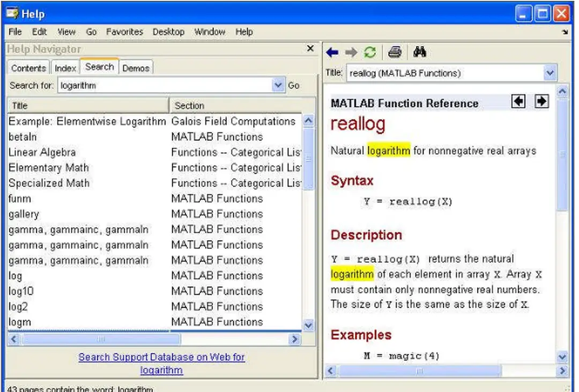Go to previous page in MATLAB Function Reference
The height and width of the screenshot is (392, 579).
(518, 101)
